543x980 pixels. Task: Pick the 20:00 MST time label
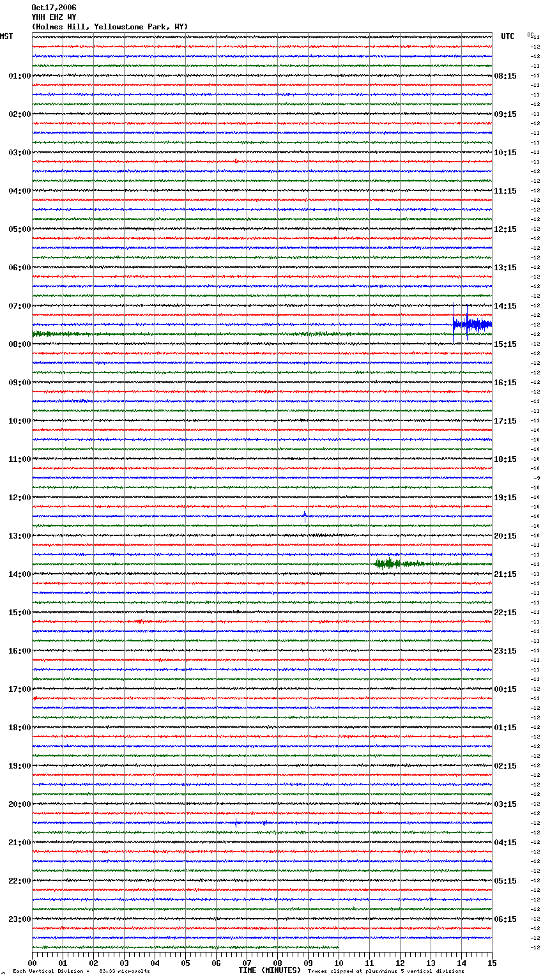20,804
